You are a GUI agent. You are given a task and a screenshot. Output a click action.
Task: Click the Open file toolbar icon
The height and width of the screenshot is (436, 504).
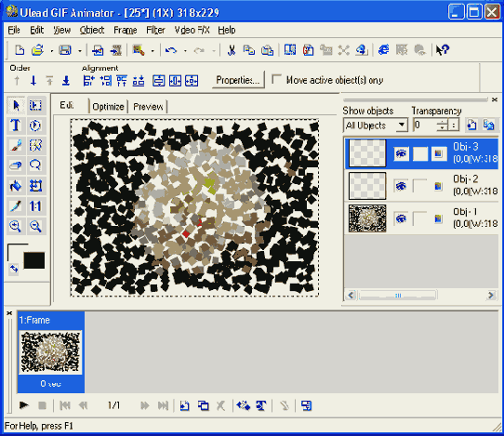tap(37, 50)
